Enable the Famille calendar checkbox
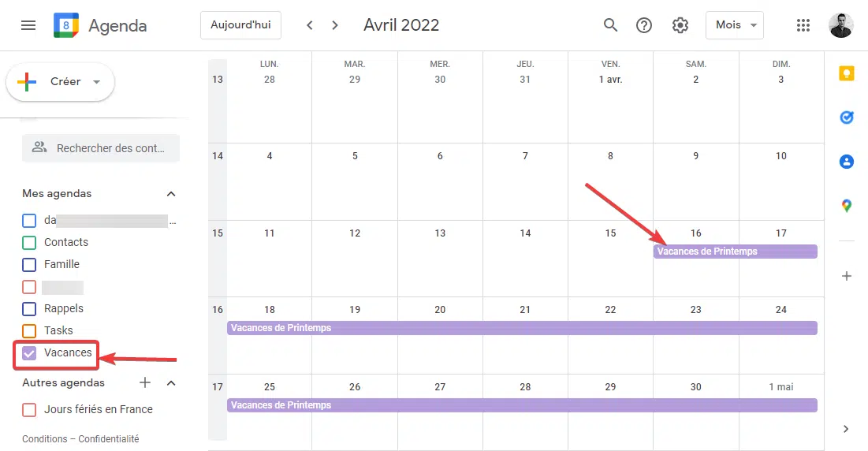The width and height of the screenshot is (868, 451). pos(29,264)
